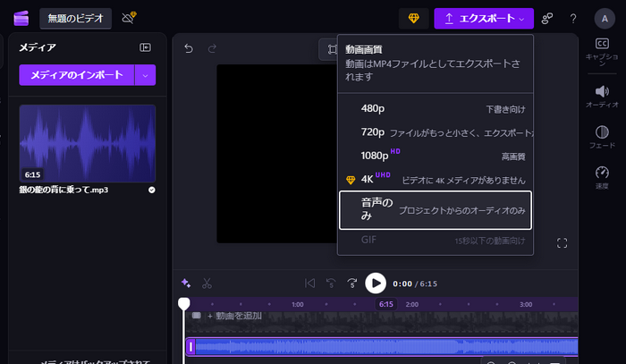Image resolution: width=626 pixels, height=364 pixels.
Task: Click the aspect ratio crop icon
Action: [332, 49]
